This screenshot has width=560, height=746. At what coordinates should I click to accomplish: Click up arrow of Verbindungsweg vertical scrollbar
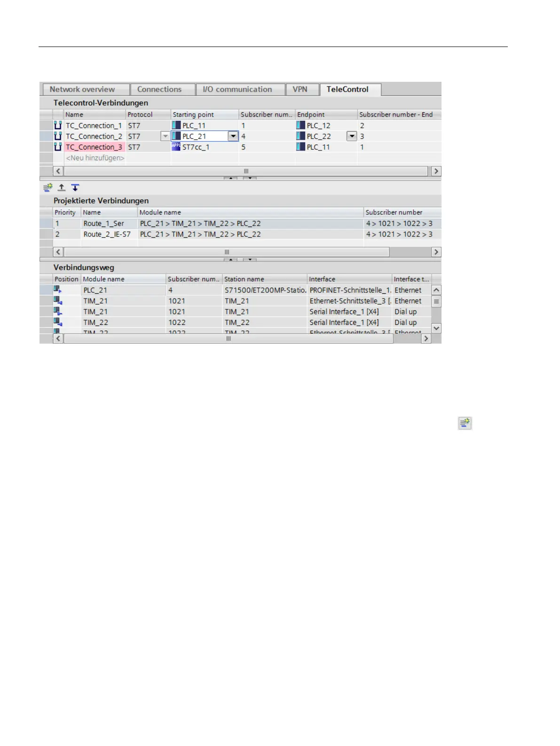tap(436, 290)
